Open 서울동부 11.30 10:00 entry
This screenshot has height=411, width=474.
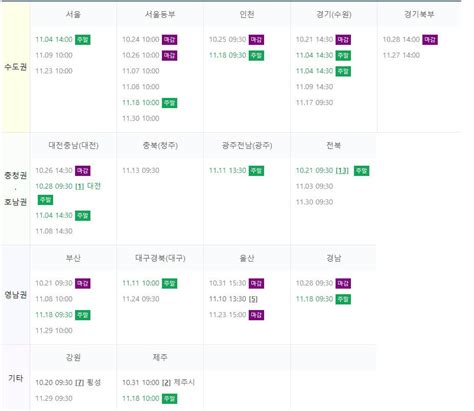[x=141, y=118]
